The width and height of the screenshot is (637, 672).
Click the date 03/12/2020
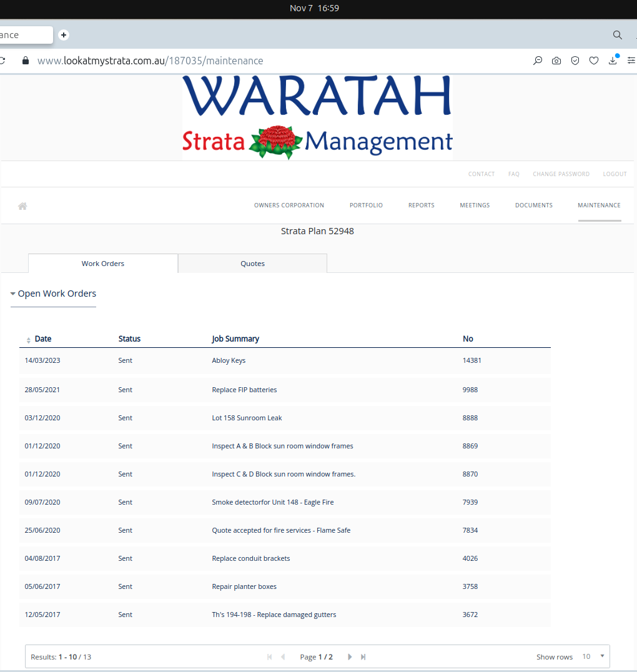42,418
